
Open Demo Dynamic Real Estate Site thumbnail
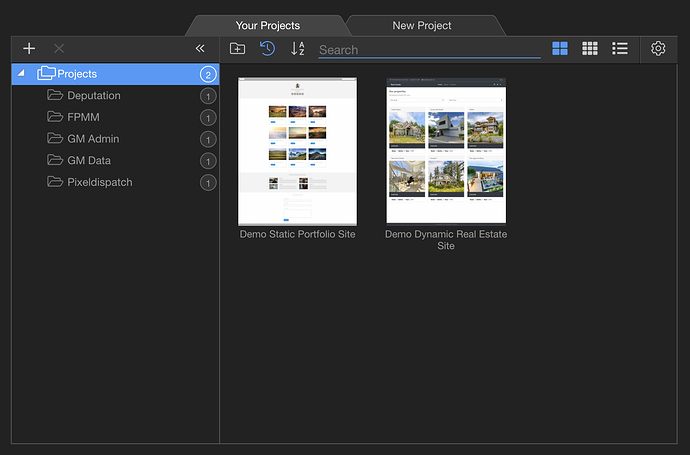tap(446, 151)
